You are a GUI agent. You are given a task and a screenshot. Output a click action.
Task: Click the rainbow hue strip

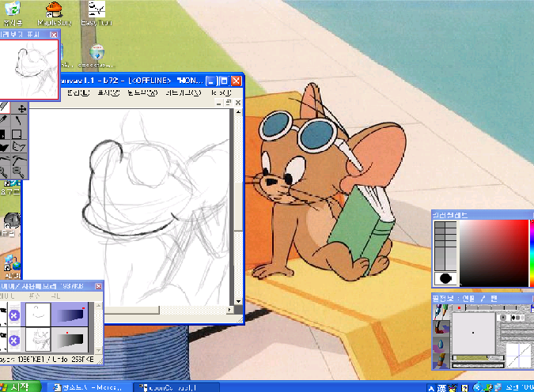click(532, 253)
